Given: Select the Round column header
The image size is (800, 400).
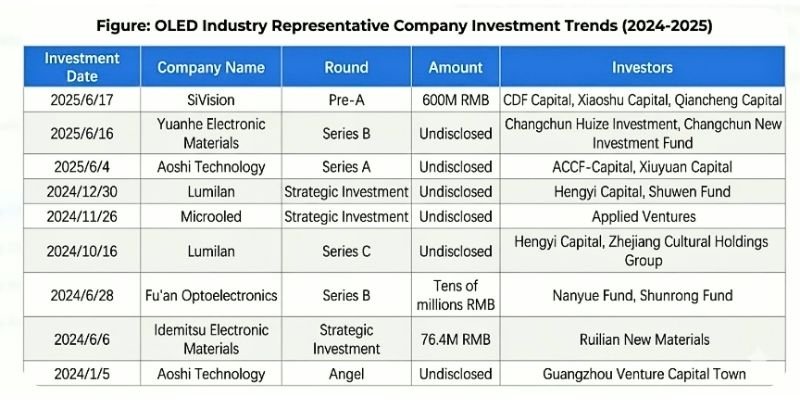Looking at the screenshot, I should click(346, 68).
